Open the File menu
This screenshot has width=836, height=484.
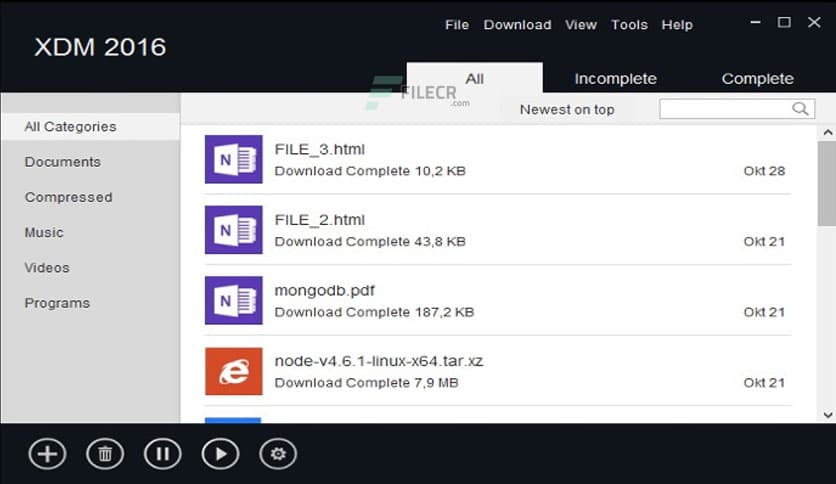pyautogui.click(x=457, y=25)
